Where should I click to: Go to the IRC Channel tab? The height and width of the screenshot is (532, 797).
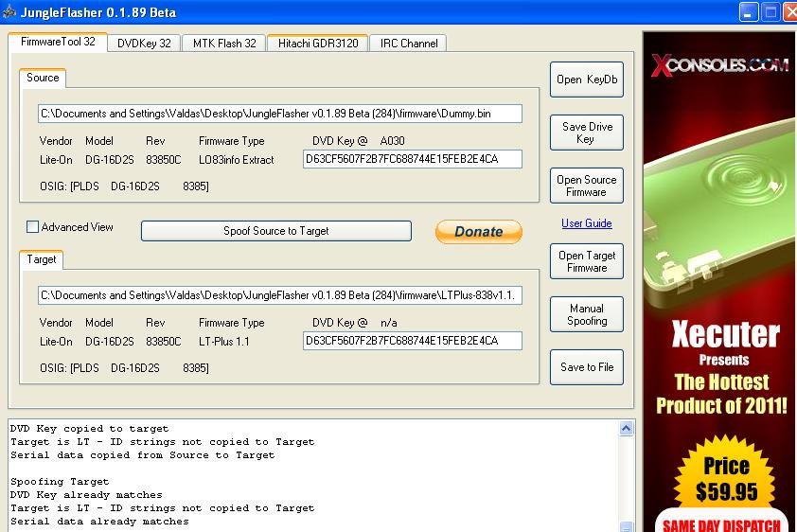click(x=409, y=43)
